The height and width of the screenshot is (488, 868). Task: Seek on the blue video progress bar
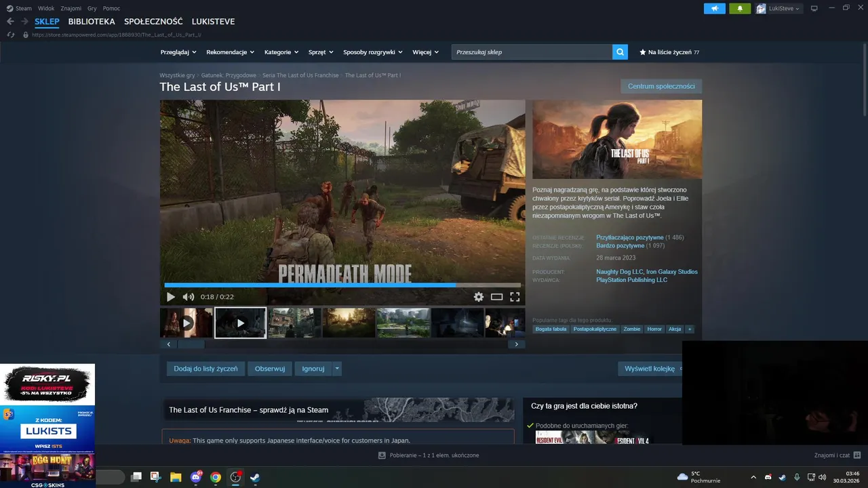click(342, 285)
